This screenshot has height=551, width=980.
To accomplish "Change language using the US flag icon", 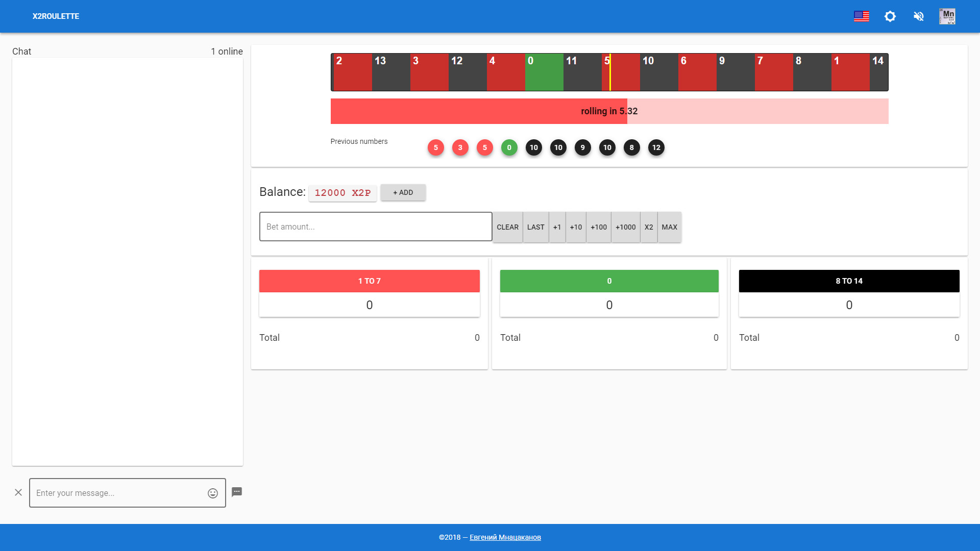I will pyautogui.click(x=862, y=16).
